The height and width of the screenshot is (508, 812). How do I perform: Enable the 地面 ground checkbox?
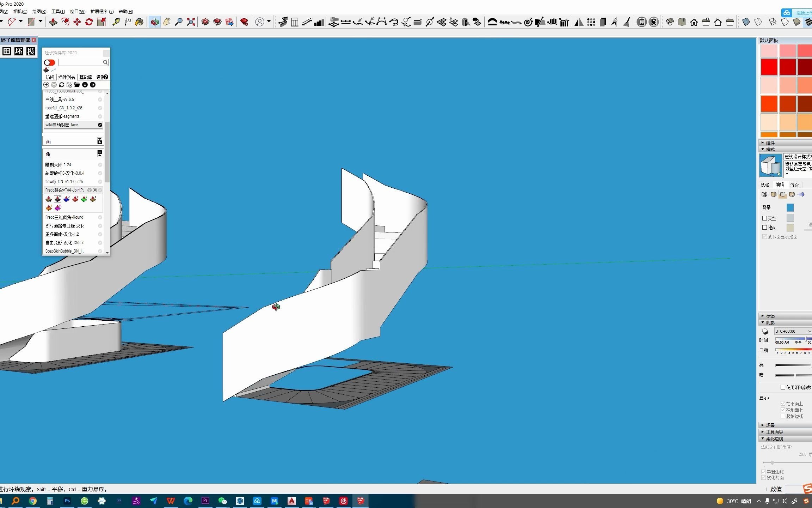click(764, 228)
